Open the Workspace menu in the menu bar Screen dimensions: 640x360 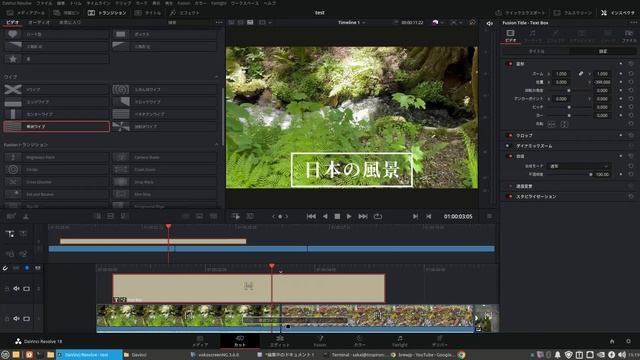244,3
